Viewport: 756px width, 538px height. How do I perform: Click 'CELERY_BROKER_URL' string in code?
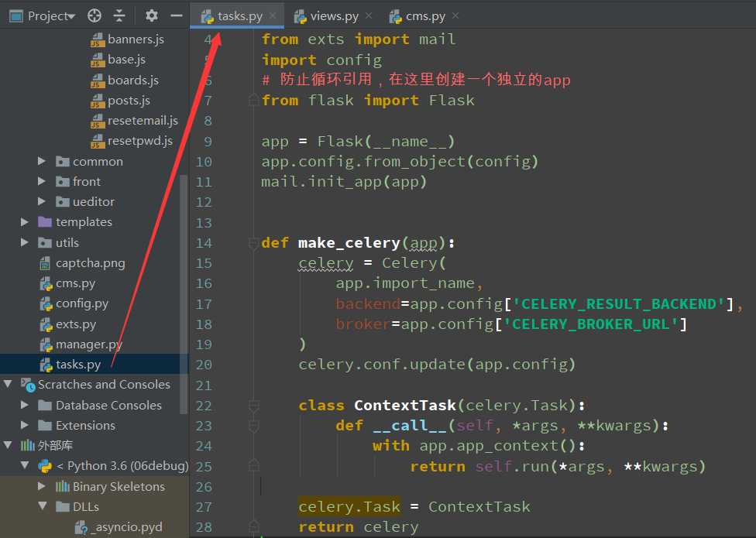point(591,324)
